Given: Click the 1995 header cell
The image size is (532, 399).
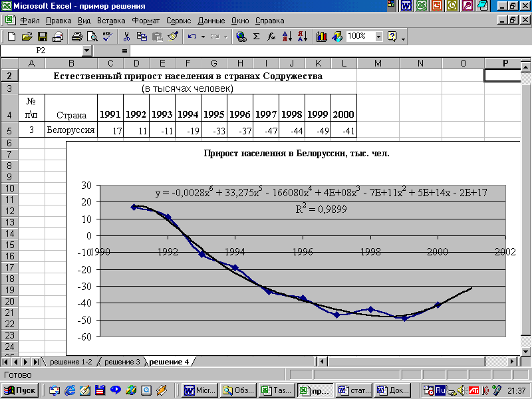Looking at the screenshot, I should pyautogui.click(x=214, y=108).
